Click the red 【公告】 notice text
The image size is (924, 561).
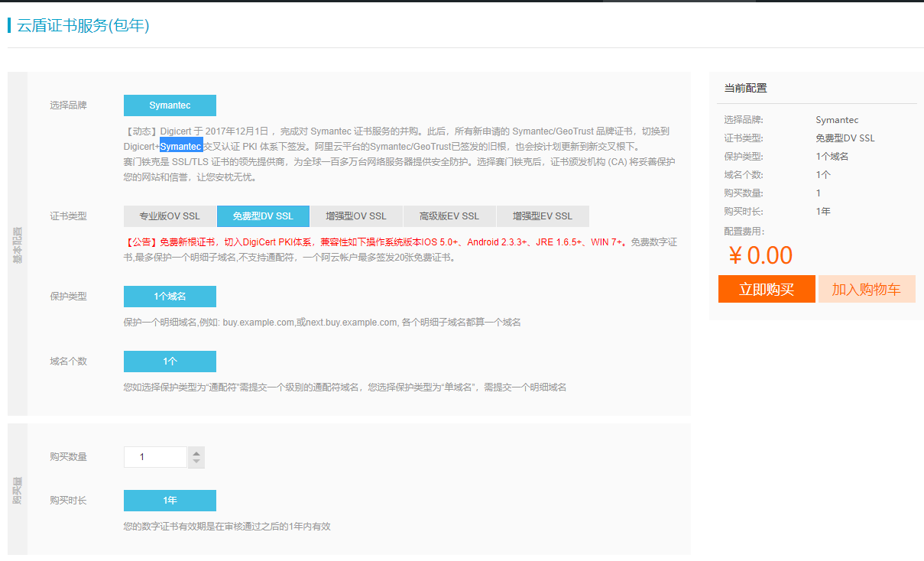[x=375, y=242]
